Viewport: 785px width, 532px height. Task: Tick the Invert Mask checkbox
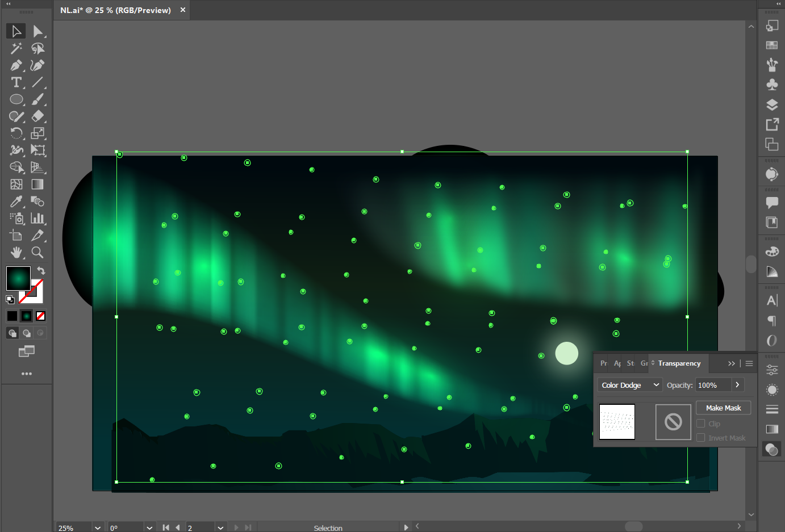(701, 438)
